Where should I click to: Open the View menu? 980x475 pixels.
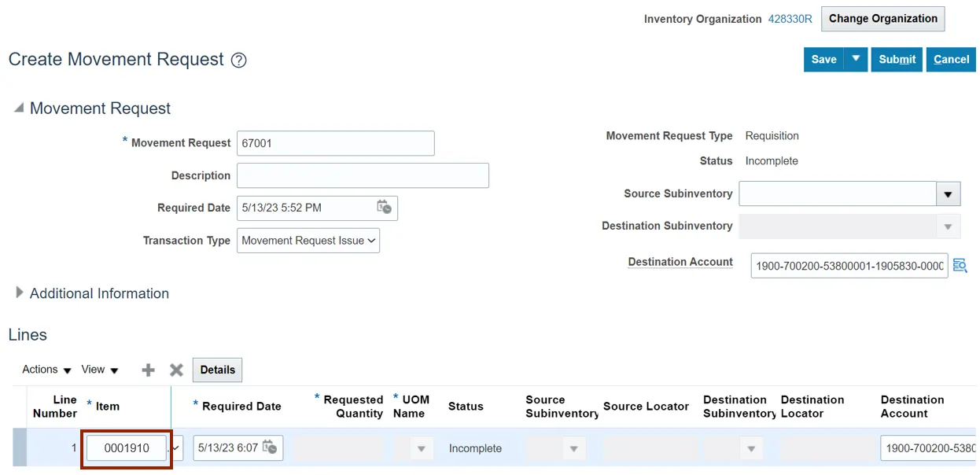point(100,370)
